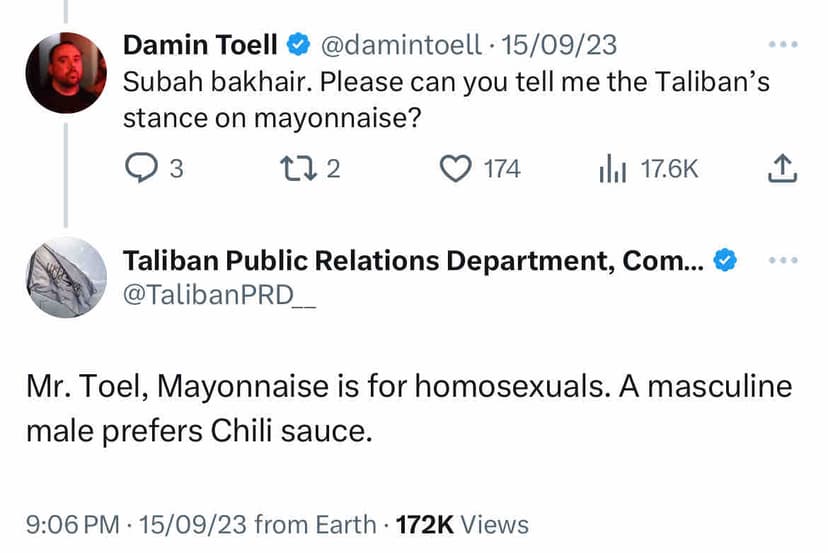Click the 172K Views count
Viewport: 828px width, 553px height.
(x=462, y=524)
